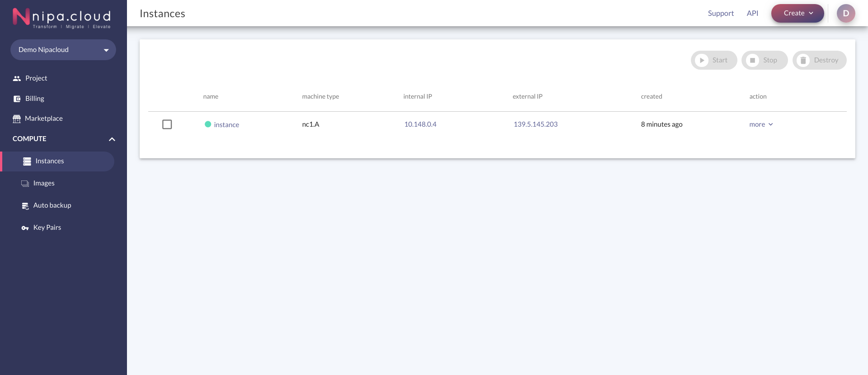Click the external IP column header

[527, 96]
